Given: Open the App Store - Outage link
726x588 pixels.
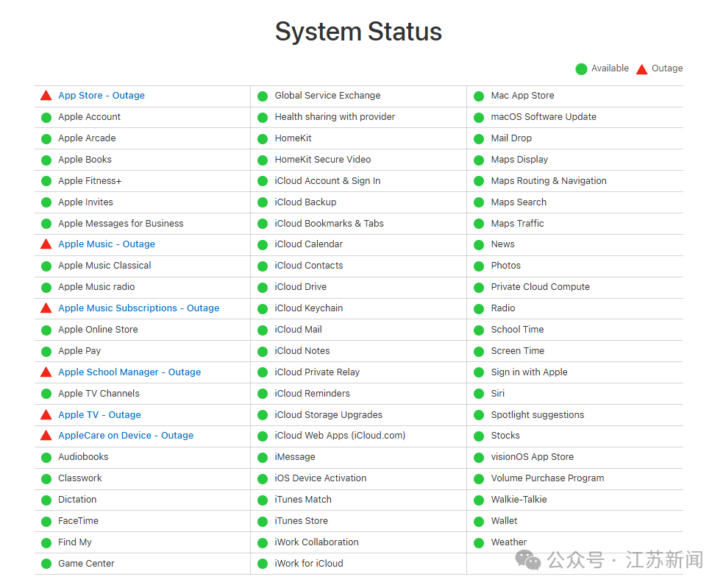Looking at the screenshot, I should click(102, 96).
